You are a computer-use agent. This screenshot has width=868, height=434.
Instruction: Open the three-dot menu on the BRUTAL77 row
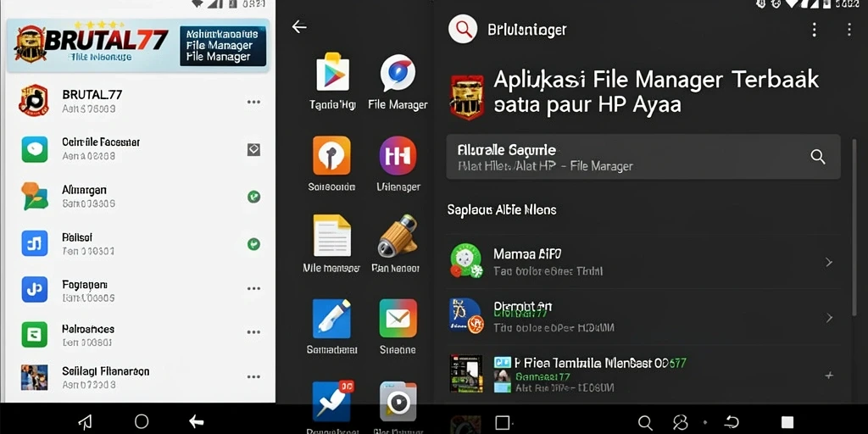pos(253,102)
